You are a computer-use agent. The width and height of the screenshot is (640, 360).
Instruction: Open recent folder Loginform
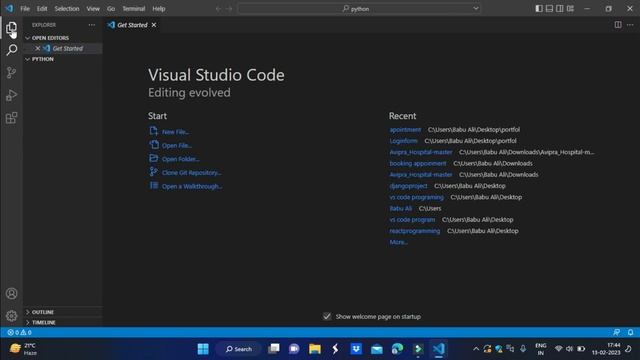403,141
